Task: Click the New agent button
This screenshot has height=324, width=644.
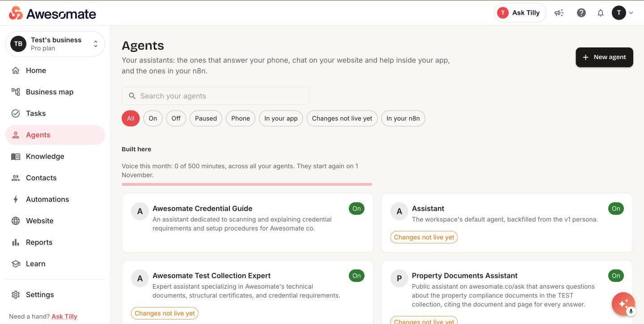Action: pyautogui.click(x=604, y=57)
